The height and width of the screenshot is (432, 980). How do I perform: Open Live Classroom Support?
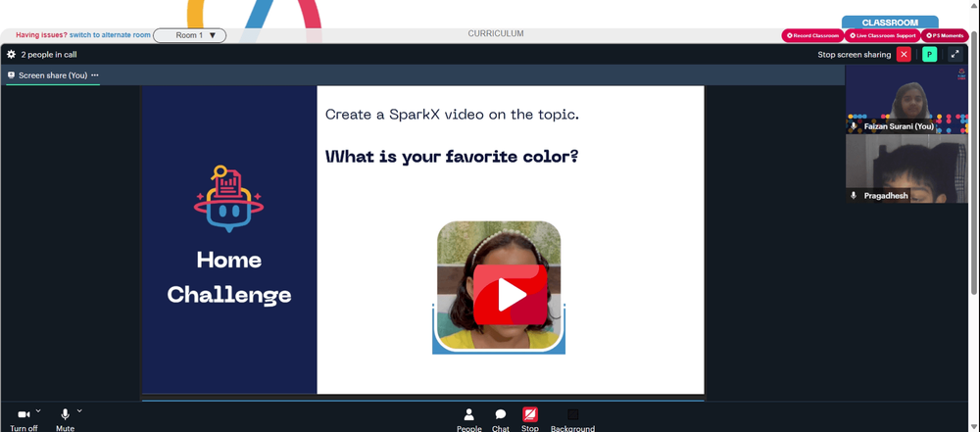[x=883, y=35]
